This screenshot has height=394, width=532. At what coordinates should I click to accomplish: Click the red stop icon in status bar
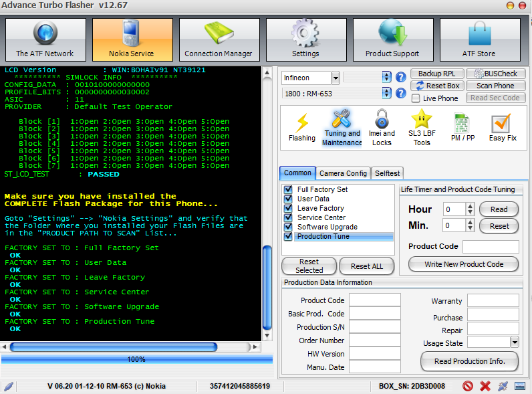pos(468,386)
